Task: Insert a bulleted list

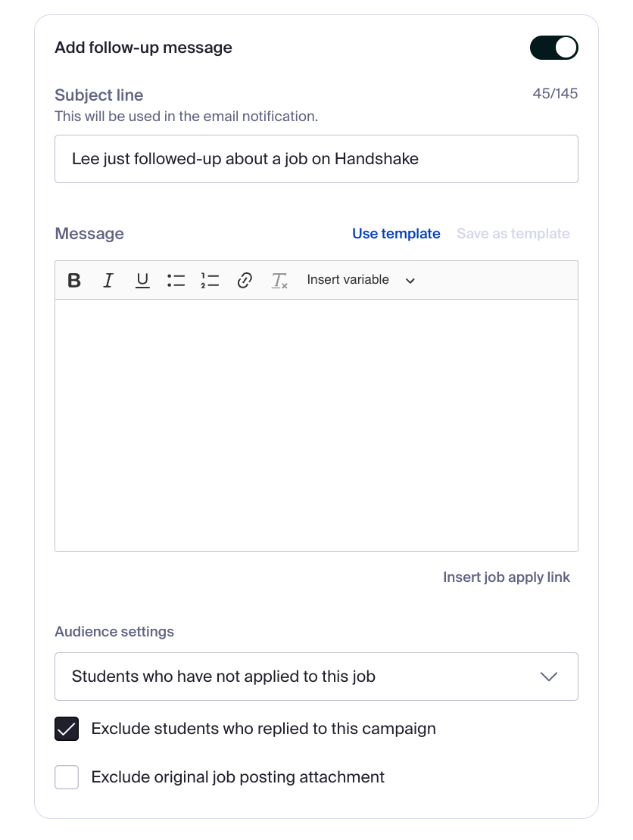Action: pos(176,280)
